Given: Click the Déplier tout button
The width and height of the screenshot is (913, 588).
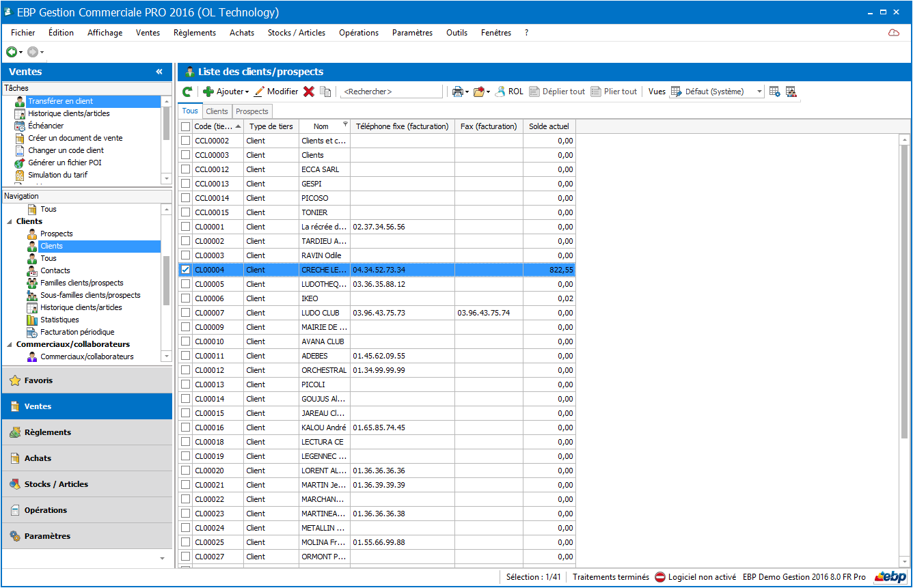Looking at the screenshot, I should 558,92.
